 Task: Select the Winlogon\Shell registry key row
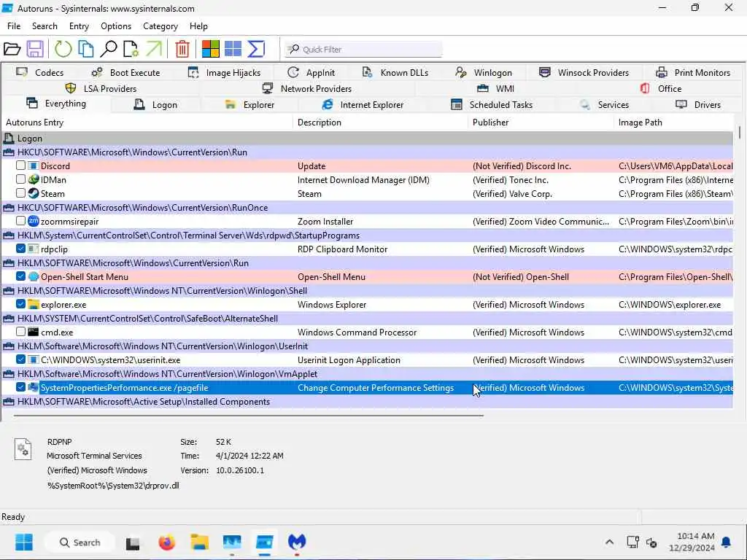367,290
